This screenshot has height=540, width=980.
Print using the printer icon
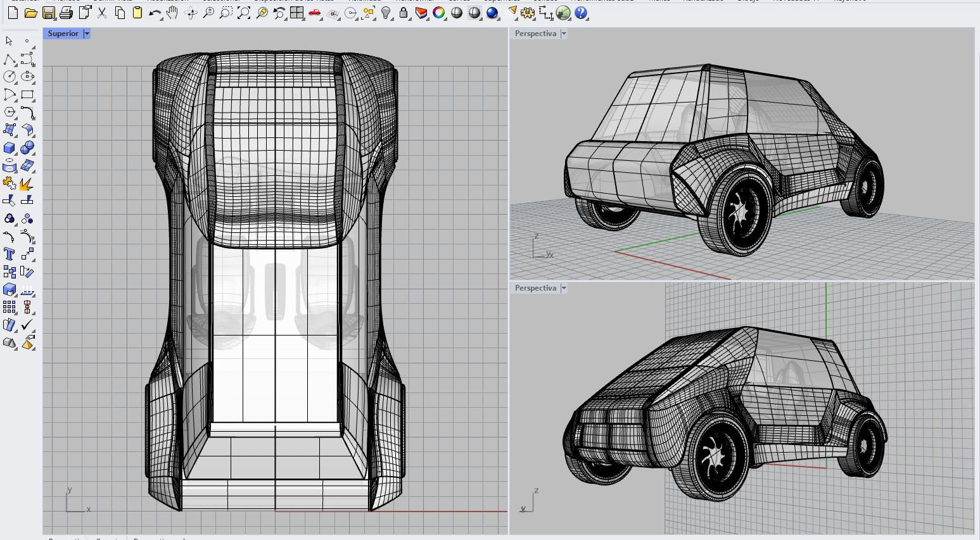click(x=66, y=13)
